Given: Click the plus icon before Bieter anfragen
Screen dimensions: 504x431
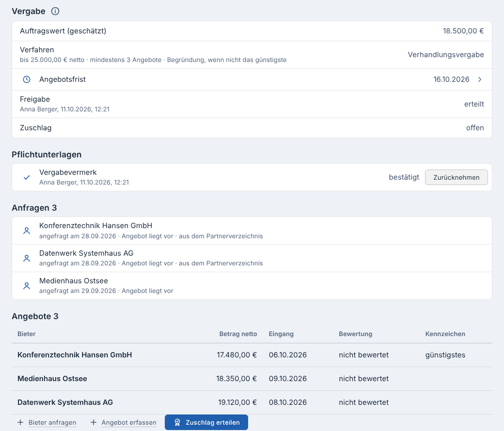Looking at the screenshot, I should pos(20,422).
